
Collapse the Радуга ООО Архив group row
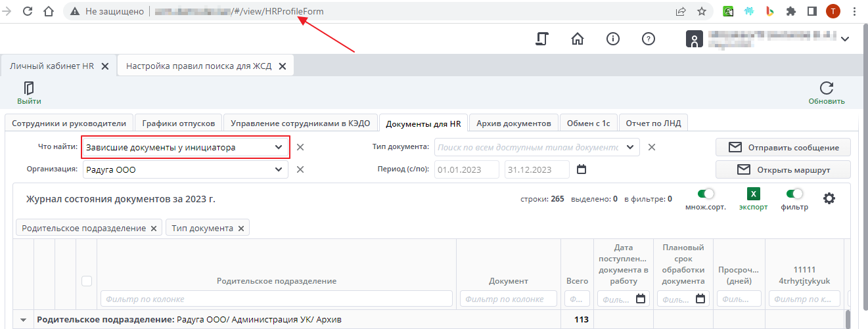coord(24,320)
